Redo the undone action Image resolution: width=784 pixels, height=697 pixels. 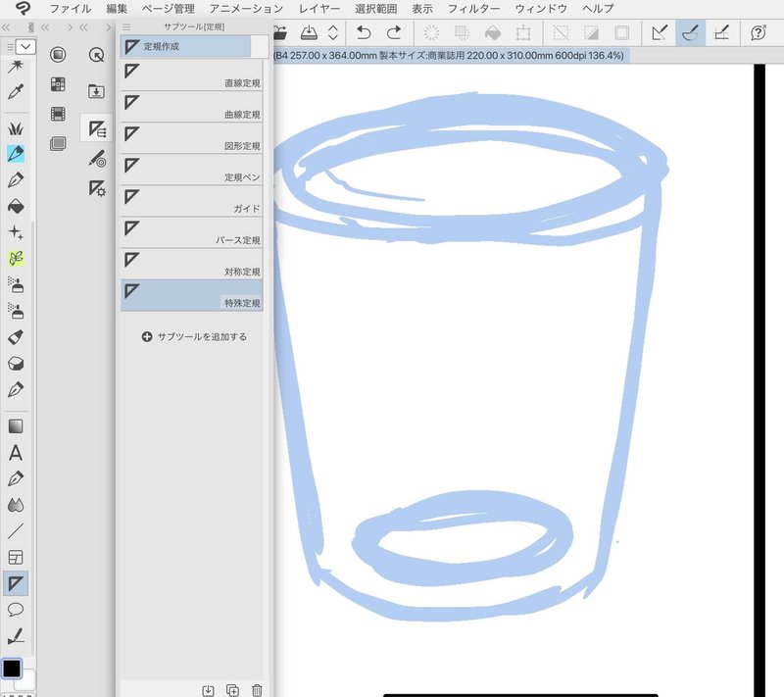pyautogui.click(x=394, y=33)
